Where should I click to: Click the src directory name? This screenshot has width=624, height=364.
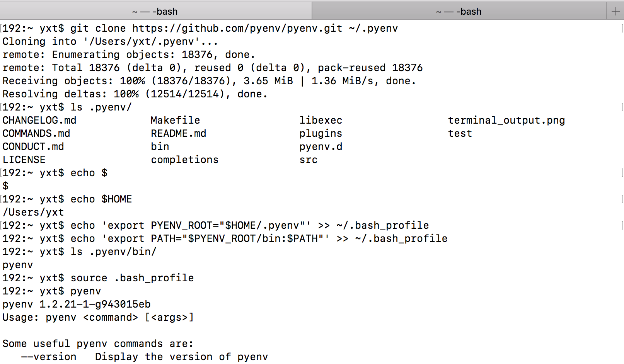[x=308, y=159]
